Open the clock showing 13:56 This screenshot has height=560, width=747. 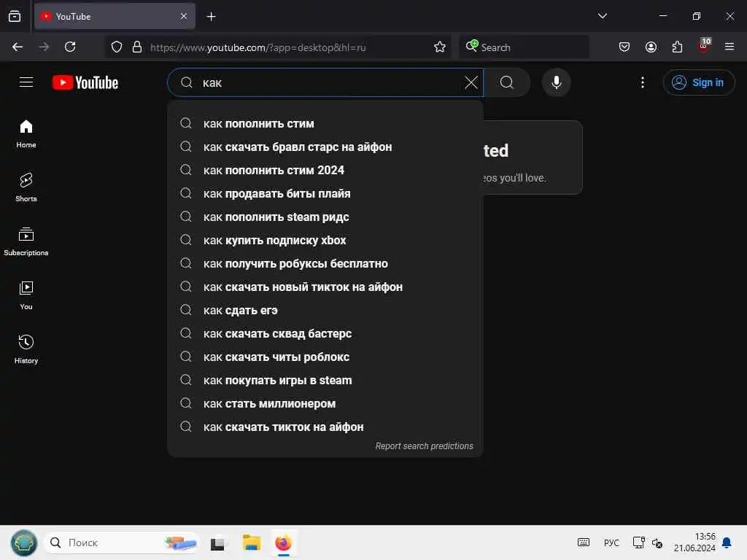click(x=694, y=542)
